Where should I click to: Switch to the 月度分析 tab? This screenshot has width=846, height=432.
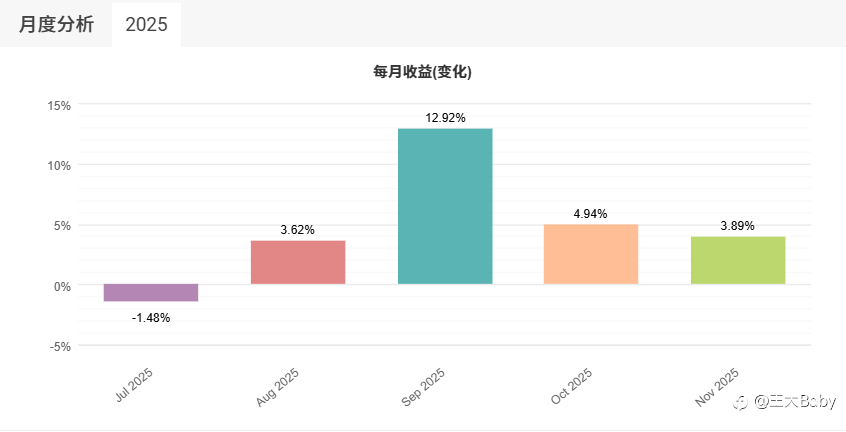(56, 24)
